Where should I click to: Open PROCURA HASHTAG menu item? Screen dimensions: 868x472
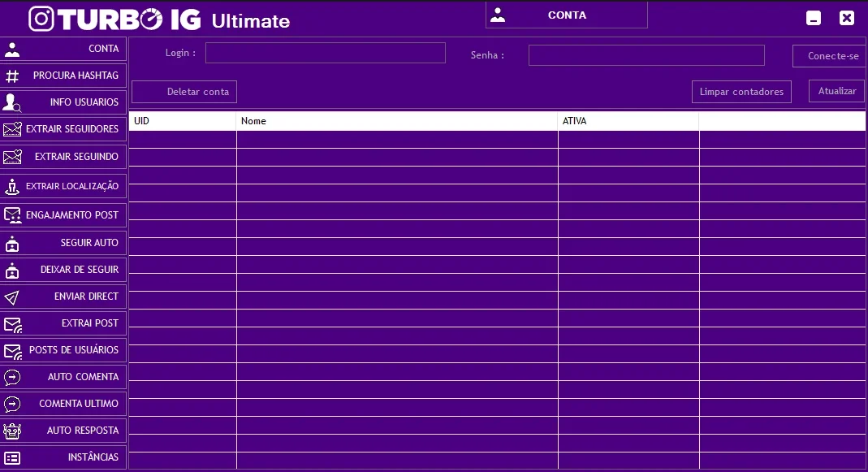[x=63, y=76]
